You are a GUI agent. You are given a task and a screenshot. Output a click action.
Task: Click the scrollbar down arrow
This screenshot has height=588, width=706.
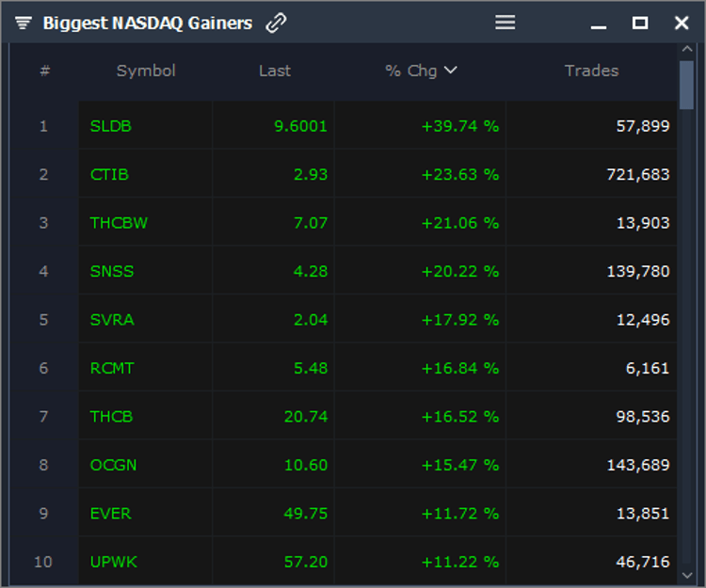pos(686,575)
